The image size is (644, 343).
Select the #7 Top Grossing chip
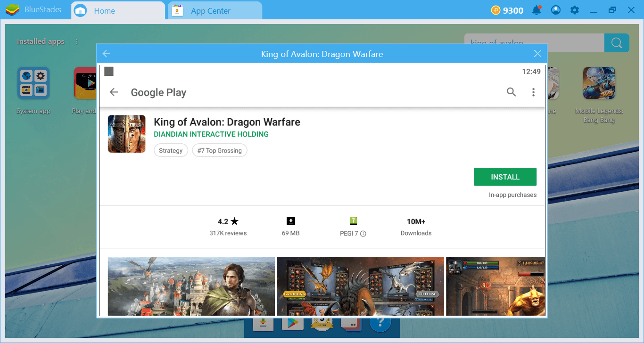(x=220, y=151)
